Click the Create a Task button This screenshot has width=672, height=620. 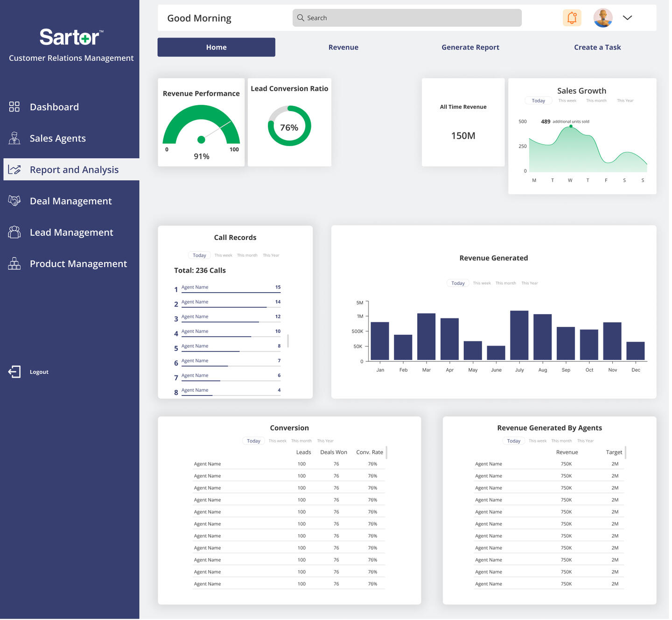click(x=597, y=47)
